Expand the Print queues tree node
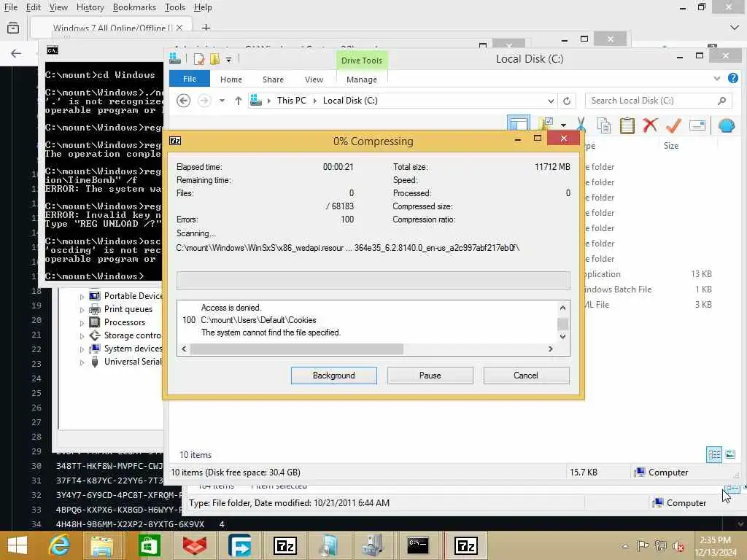747x560 pixels. pos(82,309)
